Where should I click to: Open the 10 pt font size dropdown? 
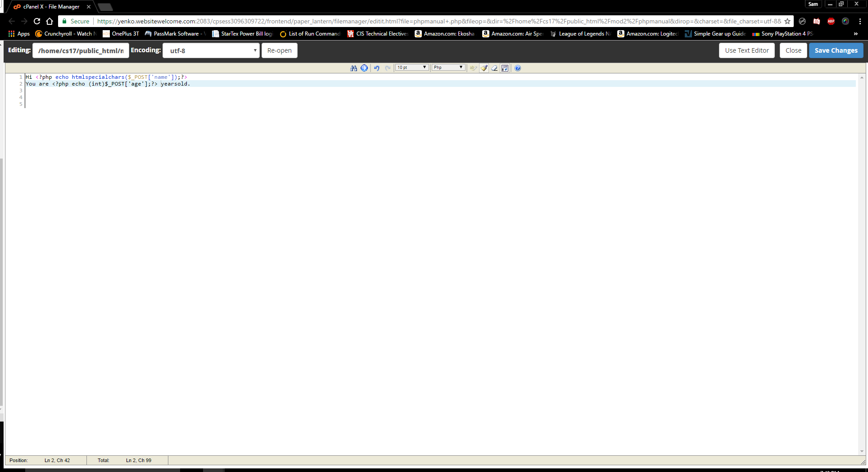pyautogui.click(x=412, y=68)
